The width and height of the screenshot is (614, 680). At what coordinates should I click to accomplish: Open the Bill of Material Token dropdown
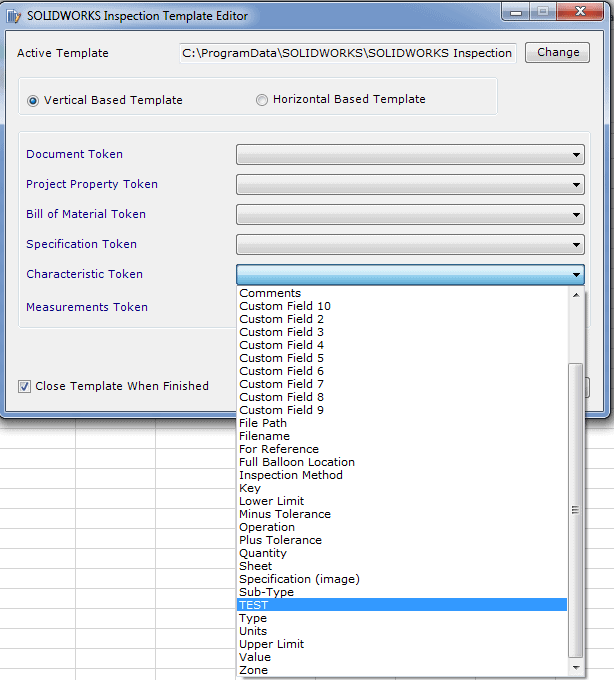tap(410, 214)
